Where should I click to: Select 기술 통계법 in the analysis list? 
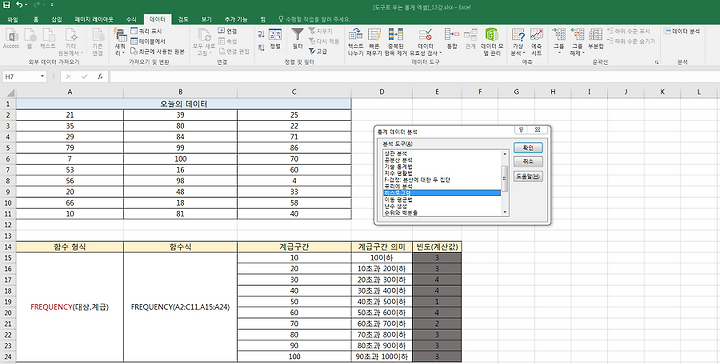(x=398, y=167)
